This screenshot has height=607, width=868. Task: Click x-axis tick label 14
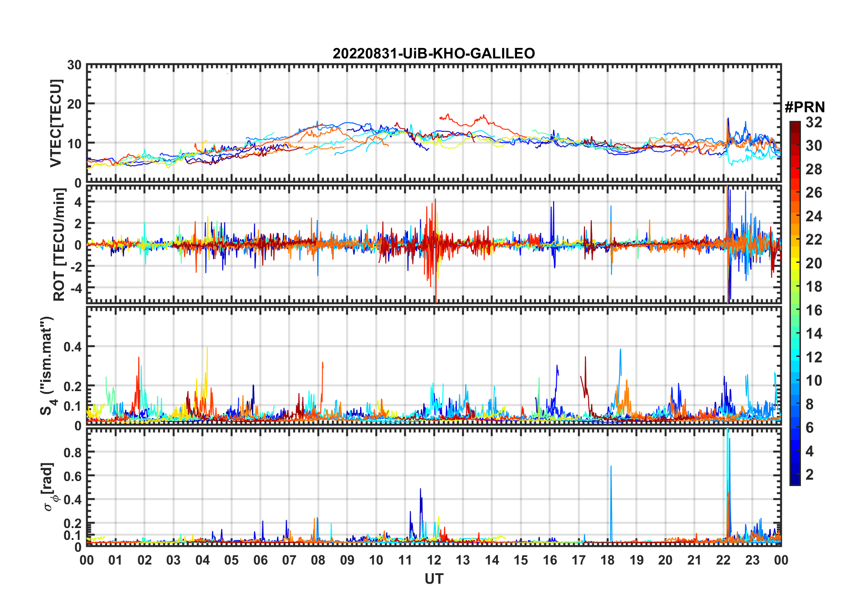coord(492,560)
